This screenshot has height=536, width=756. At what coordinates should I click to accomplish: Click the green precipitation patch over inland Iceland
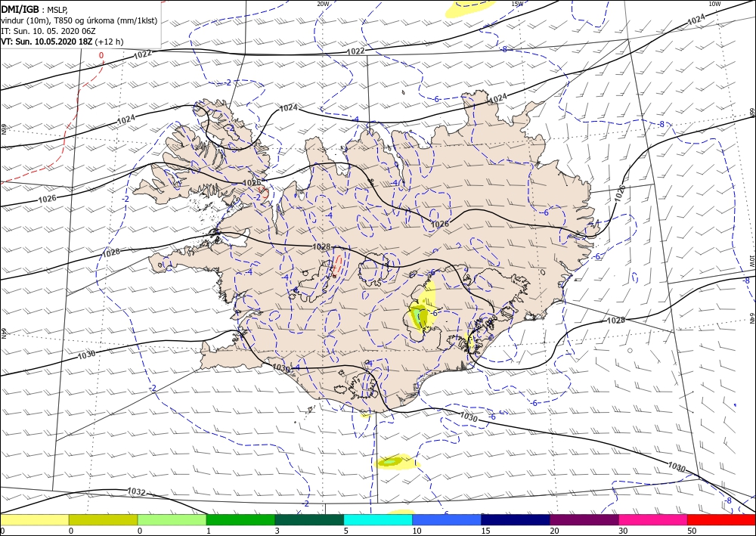pos(417,316)
